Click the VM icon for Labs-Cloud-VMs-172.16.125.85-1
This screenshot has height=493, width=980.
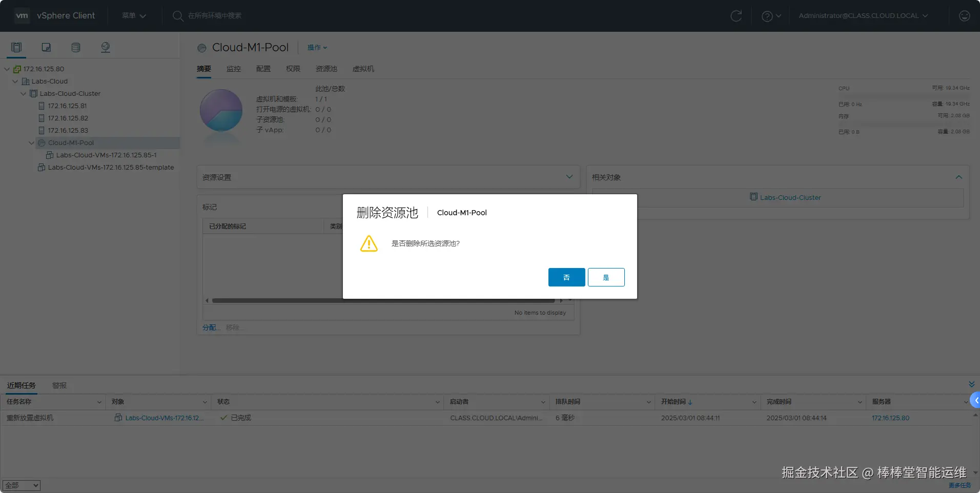click(x=50, y=155)
